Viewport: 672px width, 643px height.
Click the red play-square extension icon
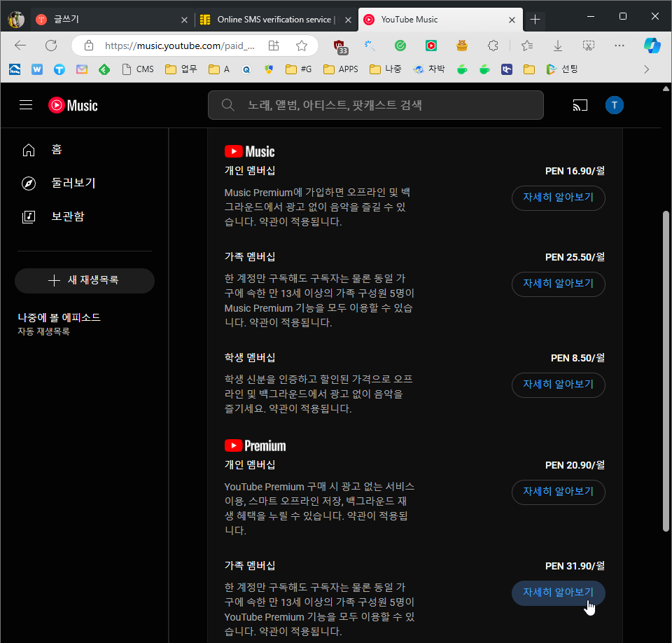(x=431, y=46)
